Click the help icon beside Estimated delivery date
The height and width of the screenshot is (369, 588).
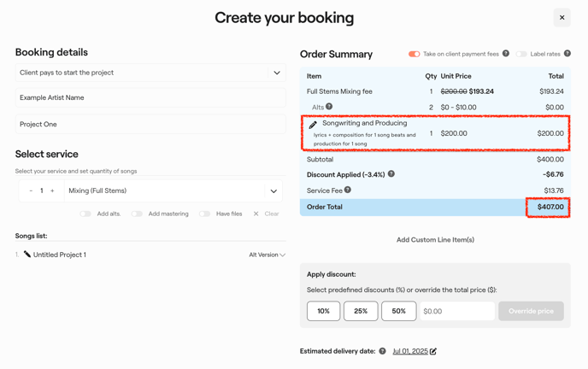point(382,351)
